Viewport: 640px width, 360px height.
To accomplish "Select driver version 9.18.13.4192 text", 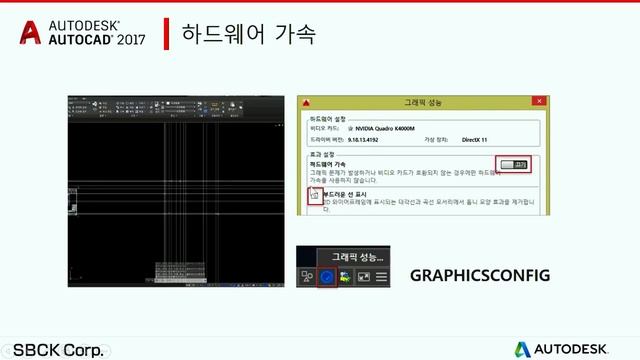I will [x=363, y=140].
